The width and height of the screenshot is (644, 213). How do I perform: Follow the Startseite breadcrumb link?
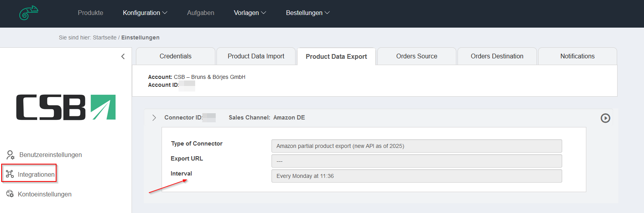tap(105, 37)
